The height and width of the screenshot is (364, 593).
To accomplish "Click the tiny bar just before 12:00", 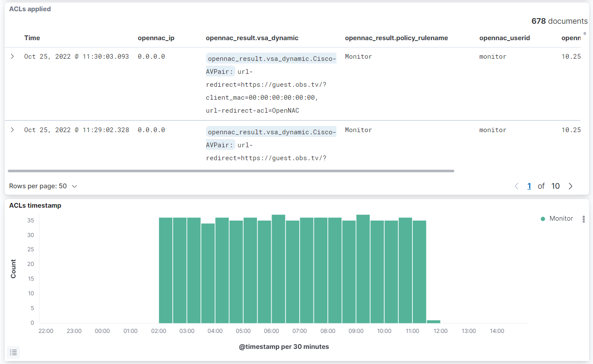I will (433, 321).
